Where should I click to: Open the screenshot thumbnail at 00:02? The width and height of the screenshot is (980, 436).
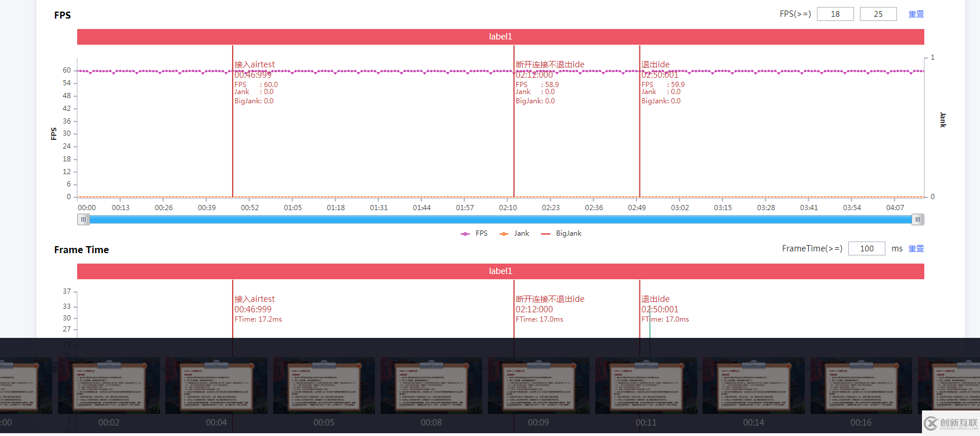pyautogui.click(x=109, y=385)
